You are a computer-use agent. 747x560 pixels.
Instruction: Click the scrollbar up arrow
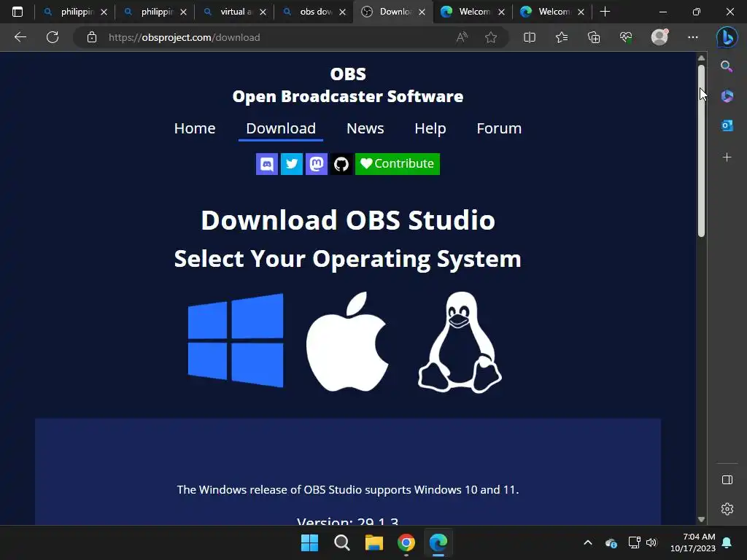(x=701, y=58)
